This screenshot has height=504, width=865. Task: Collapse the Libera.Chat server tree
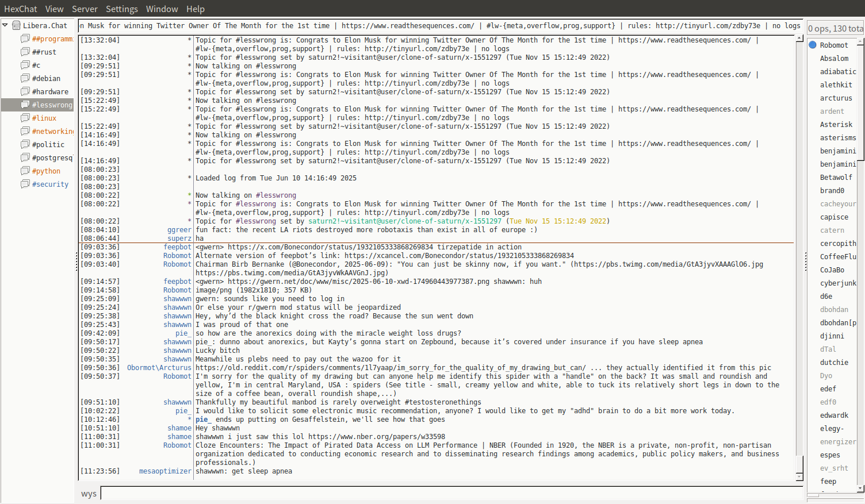tap(5, 25)
